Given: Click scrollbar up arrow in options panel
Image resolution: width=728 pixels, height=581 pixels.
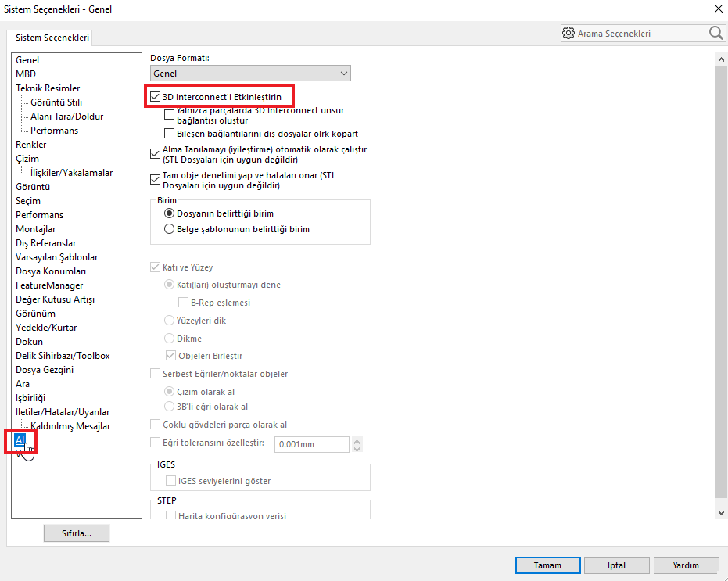Looking at the screenshot, I should 721,60.
